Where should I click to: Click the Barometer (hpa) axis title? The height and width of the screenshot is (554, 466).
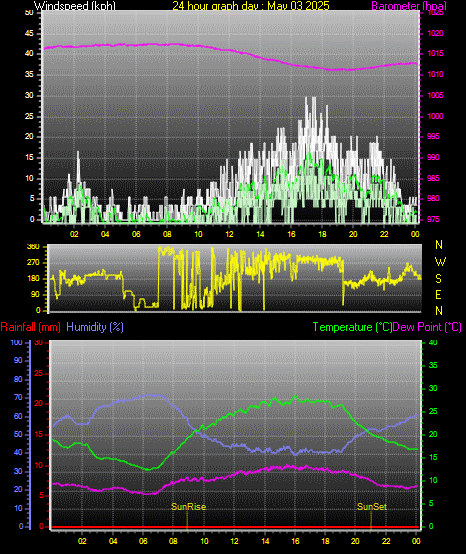click(x=409, y=6)
